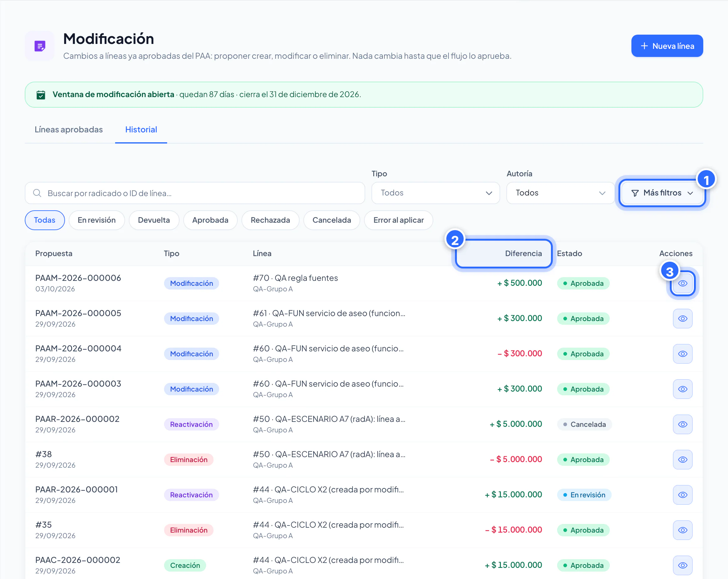Open eye icon for PAAR-2026-000002 row

point(682,424)
